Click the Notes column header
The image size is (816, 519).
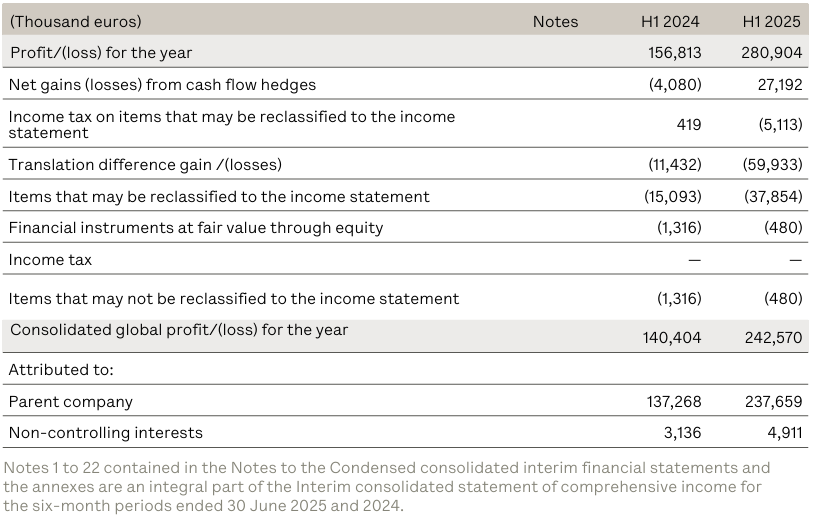tap(555, 21)
